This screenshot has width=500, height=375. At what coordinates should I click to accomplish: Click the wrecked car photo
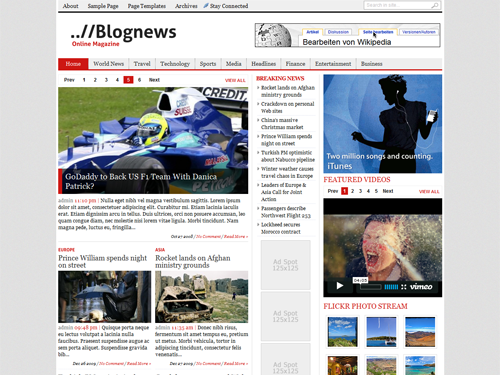[x=202, y=297]
